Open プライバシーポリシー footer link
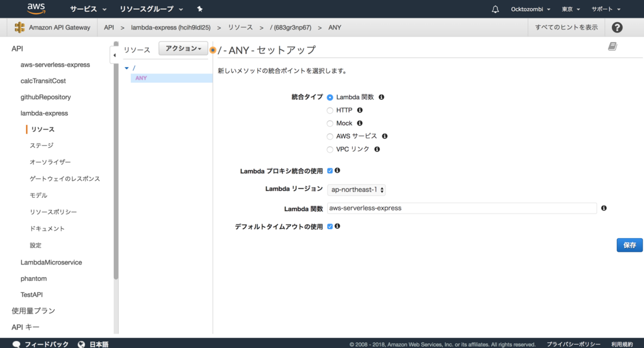 point(573,344)
